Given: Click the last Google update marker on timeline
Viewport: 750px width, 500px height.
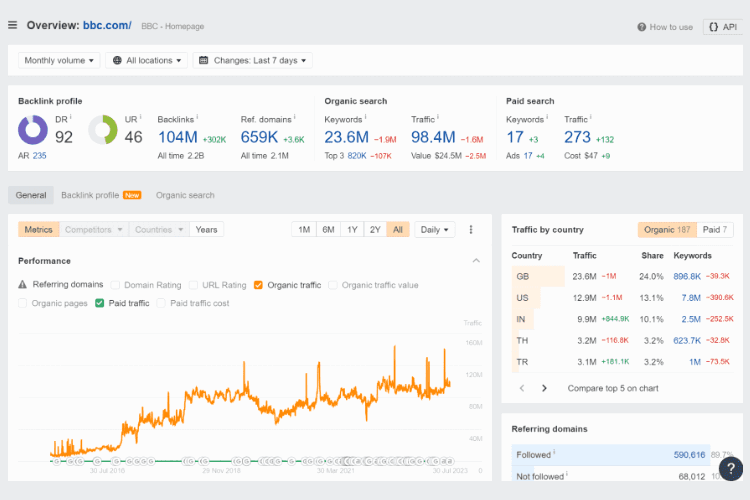Looking at the screenshot, I should point(450,461).
